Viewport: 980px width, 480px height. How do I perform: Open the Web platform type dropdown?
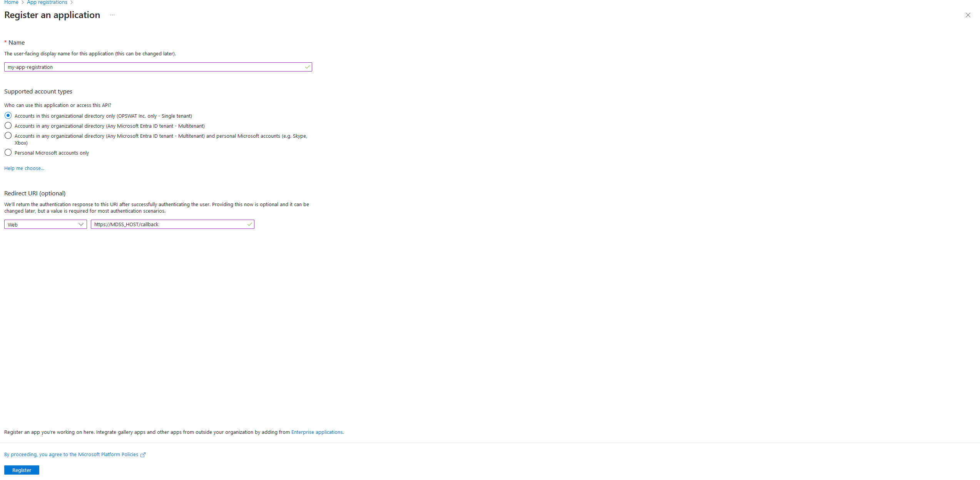[45, 224]
